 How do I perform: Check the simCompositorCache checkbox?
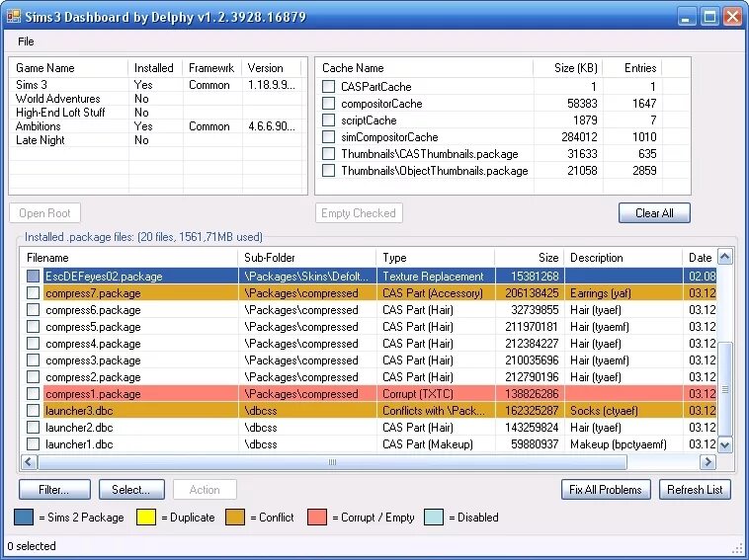point(328,137)
